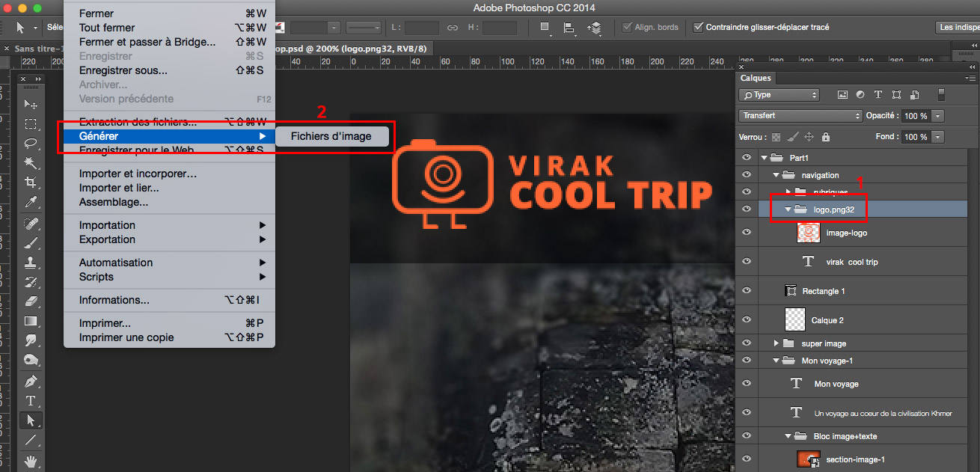Hide the Calque 2 layer
980x472 pixels.
point(746,320)
